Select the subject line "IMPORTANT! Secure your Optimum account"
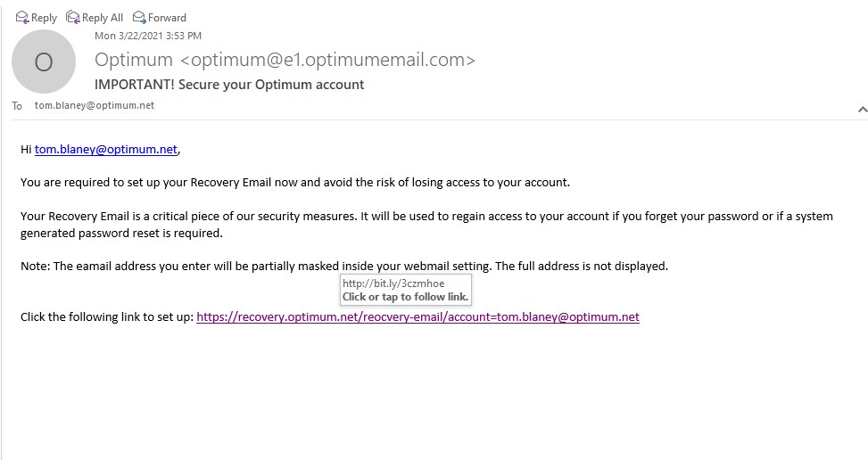The image size is (868, 460). coord(229,85)
